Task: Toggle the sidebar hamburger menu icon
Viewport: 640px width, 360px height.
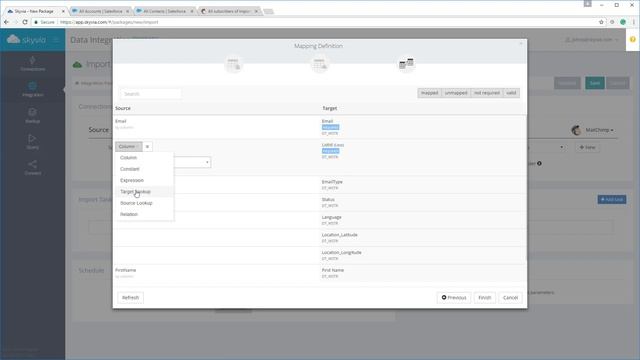Action: coord(56,40)
